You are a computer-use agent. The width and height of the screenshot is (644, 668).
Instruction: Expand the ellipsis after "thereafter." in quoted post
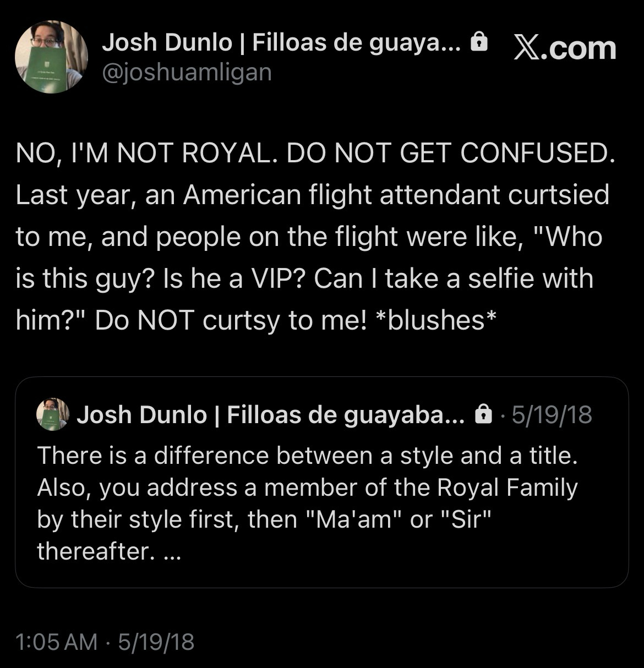pos(172,551)
